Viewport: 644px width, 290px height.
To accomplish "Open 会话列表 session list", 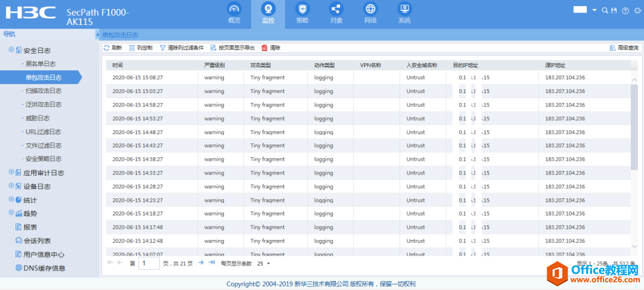I will click(x=33, y=241).
